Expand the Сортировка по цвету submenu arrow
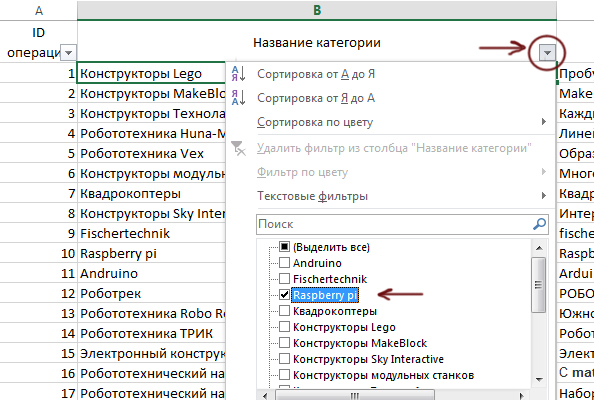The image size is (594, 400). [x=544, y=122]
